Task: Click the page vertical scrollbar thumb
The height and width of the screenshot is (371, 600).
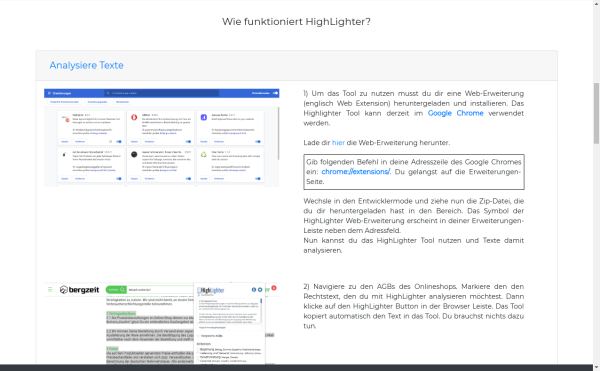Action: coord(596,113)
